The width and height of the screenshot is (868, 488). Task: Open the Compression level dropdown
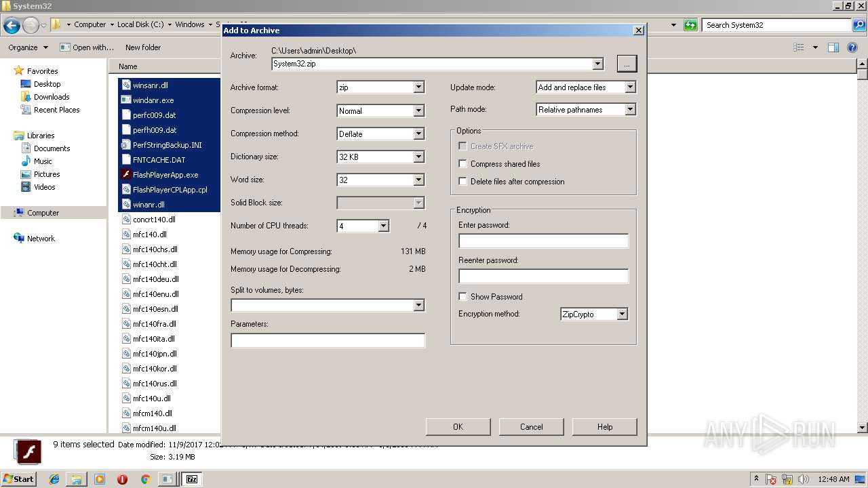(x=418, y=110)
